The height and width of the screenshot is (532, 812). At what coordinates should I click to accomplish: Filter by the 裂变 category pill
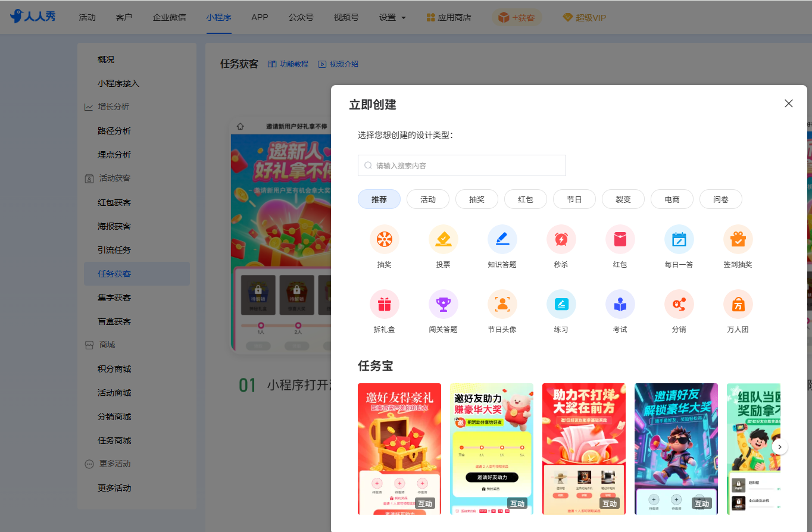pyautogui.click(x=623, y=199)
